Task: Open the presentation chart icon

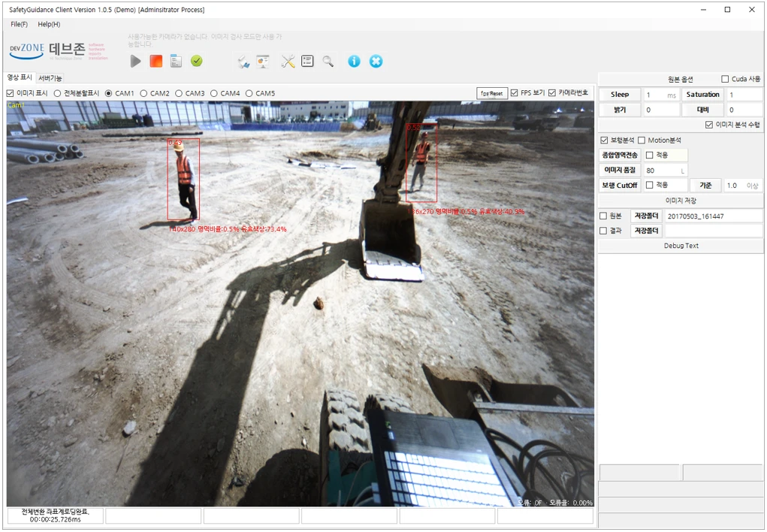Action: point(263,62)
